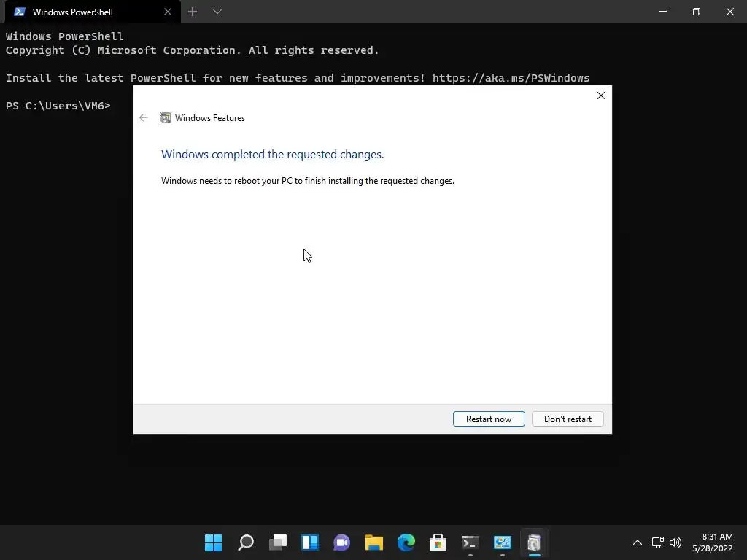Open network status tray icon
Viewport: 747px width, 560px height.
click(x=658, y=542)
